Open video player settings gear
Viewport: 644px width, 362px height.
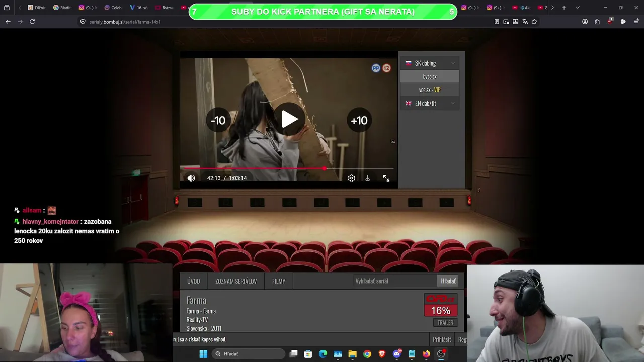pos(351,178)
